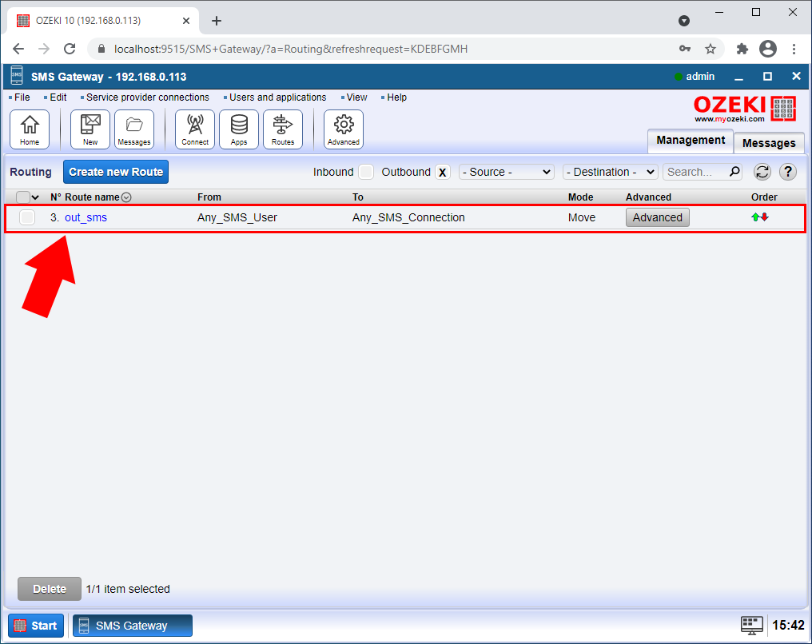812x644 pixels.
Task: Click the saved password key icon
Action: point(685,49)
